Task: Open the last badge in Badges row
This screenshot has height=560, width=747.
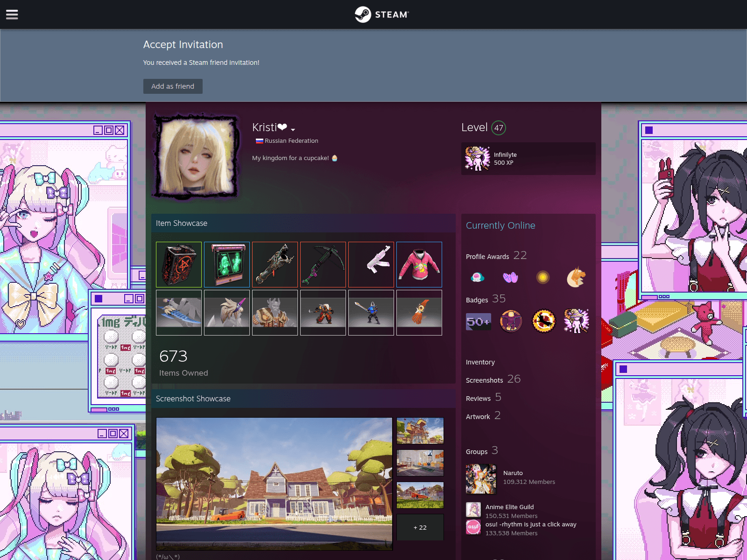Action: [x=577, y=321]
